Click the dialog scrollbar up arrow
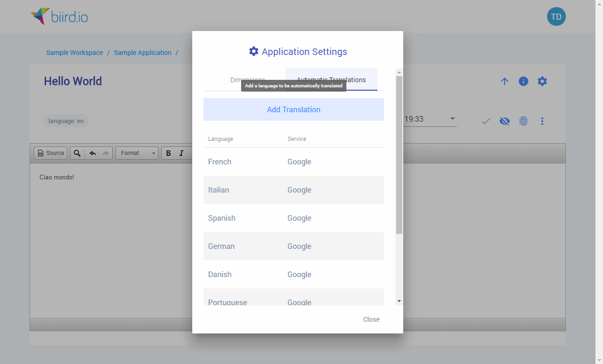 (399, 72)
